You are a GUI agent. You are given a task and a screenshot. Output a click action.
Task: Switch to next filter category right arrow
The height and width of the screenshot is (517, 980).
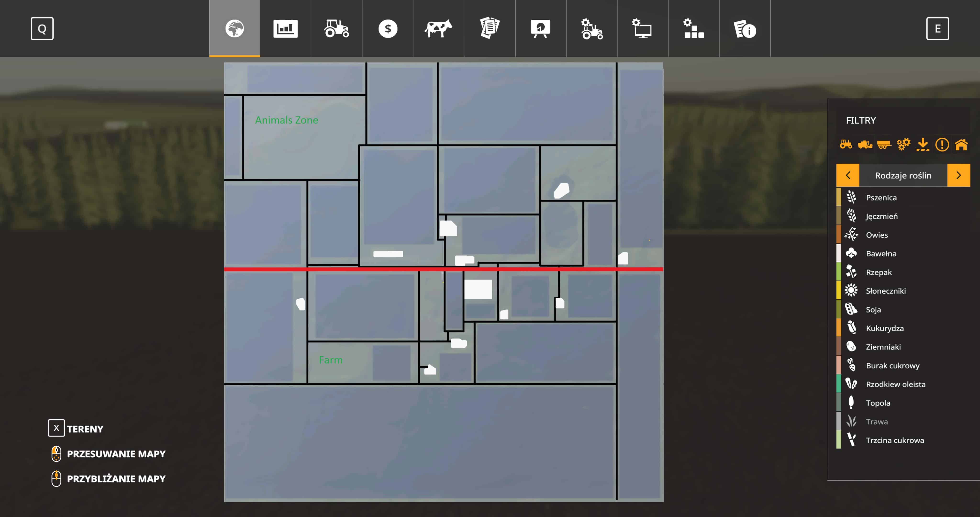pos(958,175)
